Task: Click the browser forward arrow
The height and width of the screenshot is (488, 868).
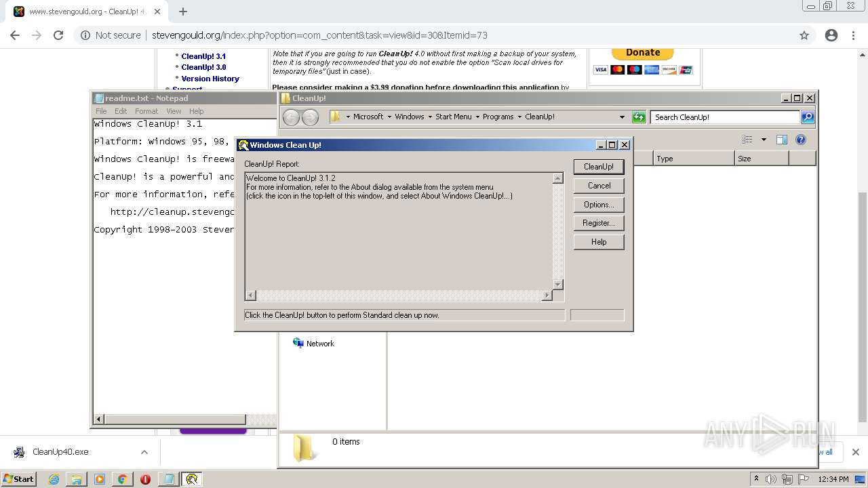Action: point(37,35)
